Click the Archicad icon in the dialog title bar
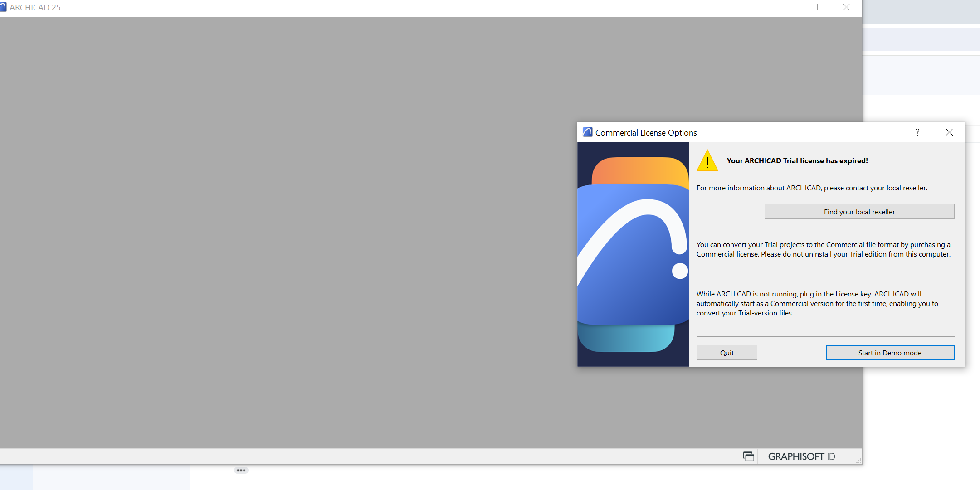The height and width of the screenshot is (490, 980). click(587, 132)
